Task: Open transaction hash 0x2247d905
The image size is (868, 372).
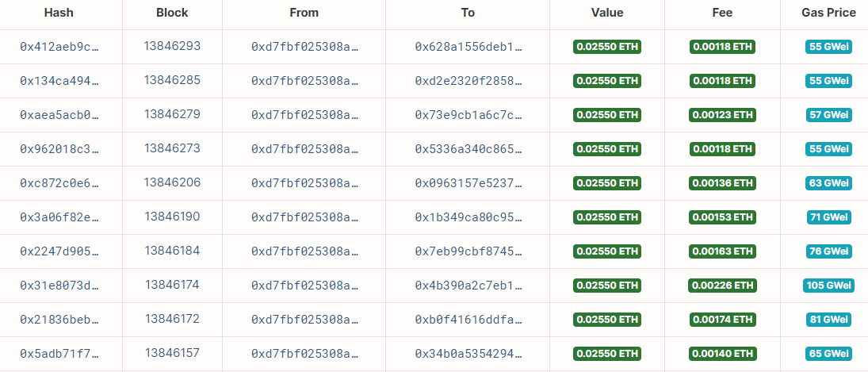Action: (x=61, y=252)
